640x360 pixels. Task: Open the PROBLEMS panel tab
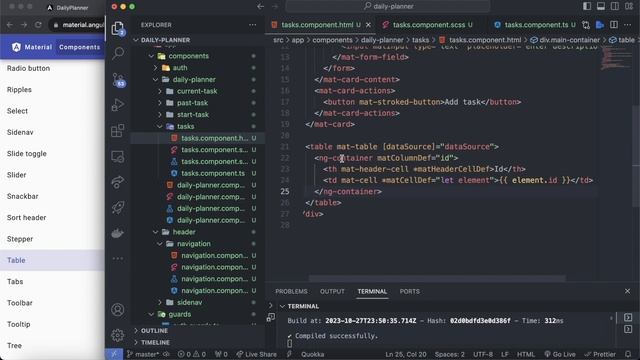[291, 291]
